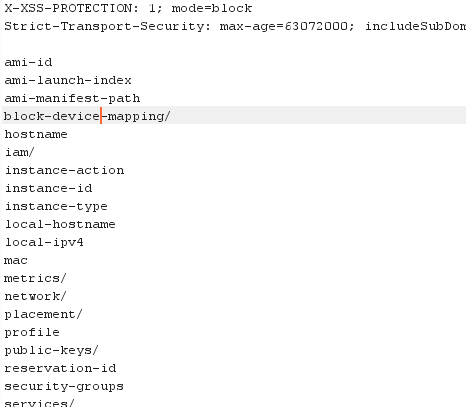
Task: Select the ami-manifest-path entry
Action: (x=72, y=98)
